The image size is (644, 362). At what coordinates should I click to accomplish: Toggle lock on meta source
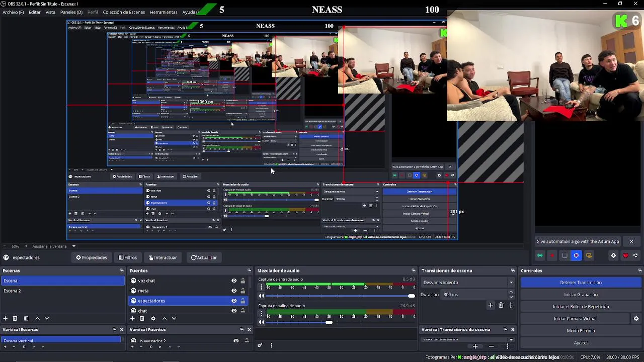pos(243,291)
